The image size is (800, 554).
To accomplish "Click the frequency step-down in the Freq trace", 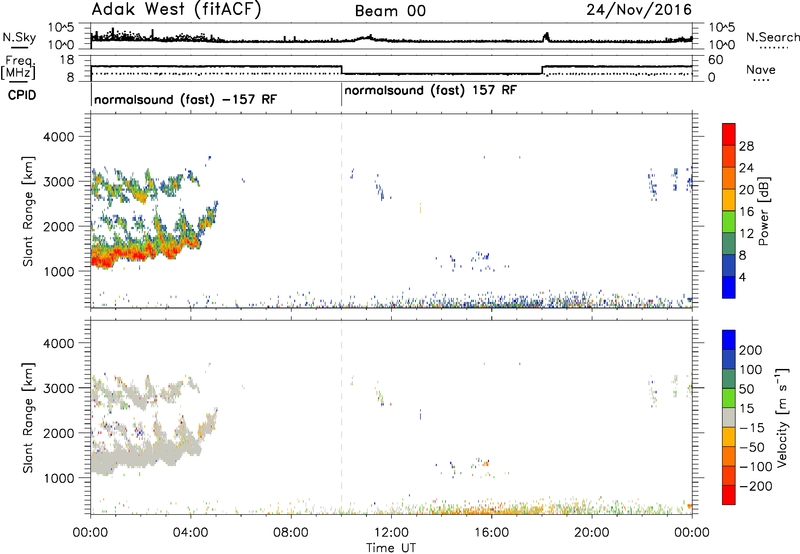I will pos(341,70).
